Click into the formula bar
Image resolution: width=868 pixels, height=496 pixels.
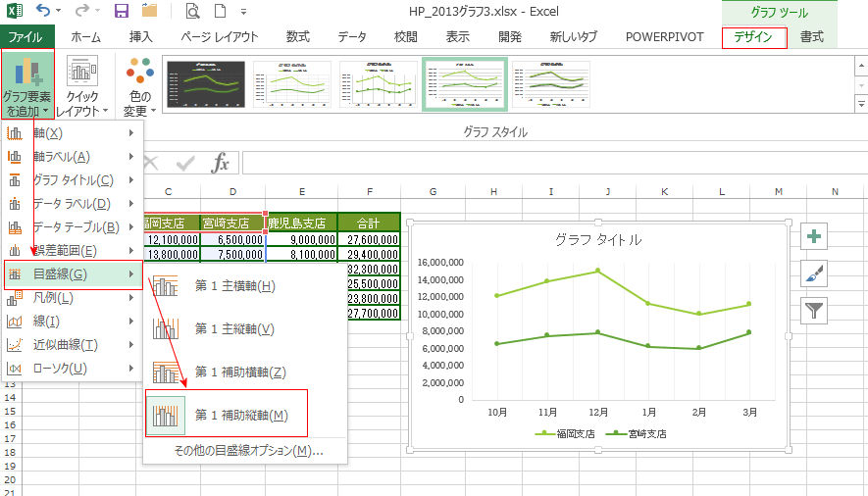555,164
